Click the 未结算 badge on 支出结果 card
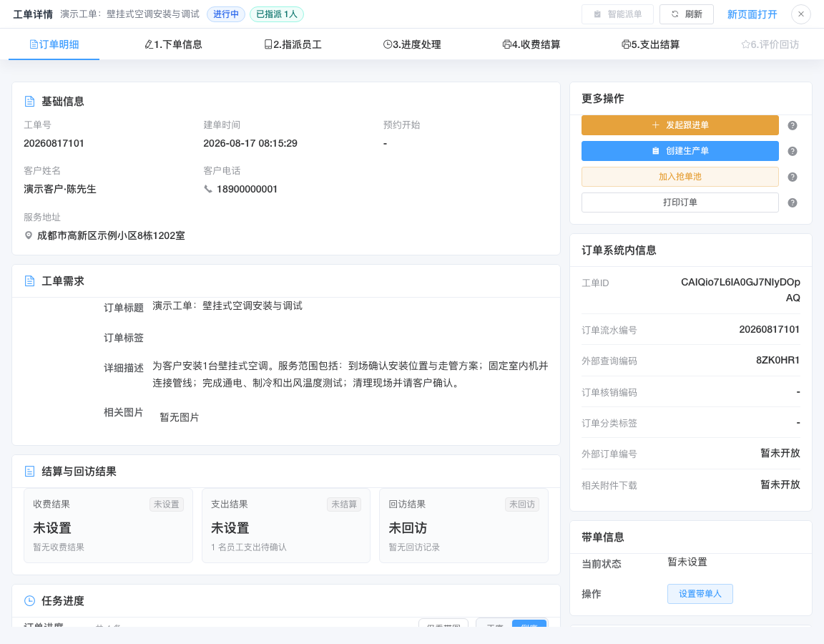The width and height of the screenshot is (824, 644). pyautogui.click(x=344, y=504)
